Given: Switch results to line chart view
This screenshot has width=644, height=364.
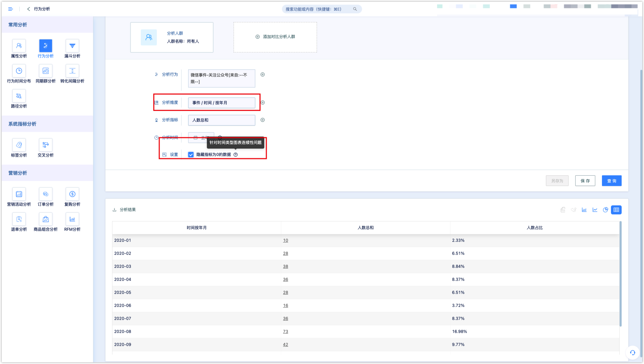Looking at the screenshot, I should click(x=595, y=210).
